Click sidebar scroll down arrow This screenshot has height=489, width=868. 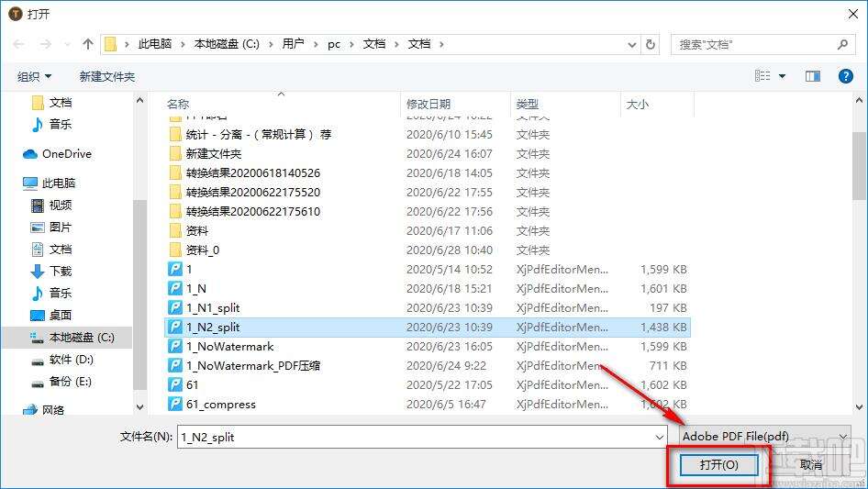(139, 407)
